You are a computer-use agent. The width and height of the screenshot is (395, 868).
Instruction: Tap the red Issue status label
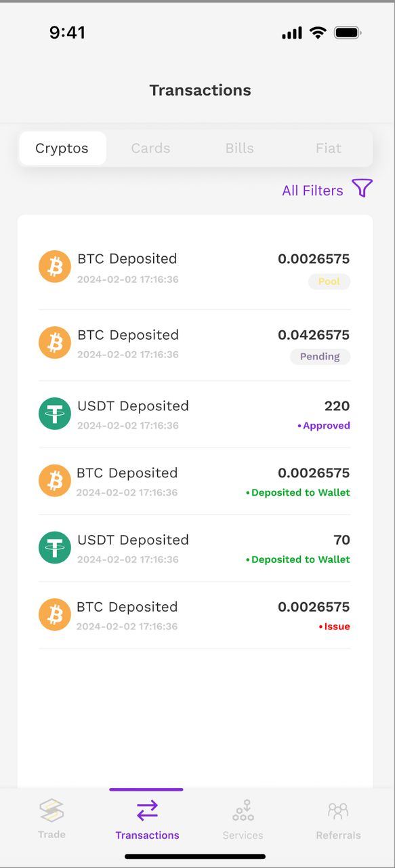click(335, 627)
